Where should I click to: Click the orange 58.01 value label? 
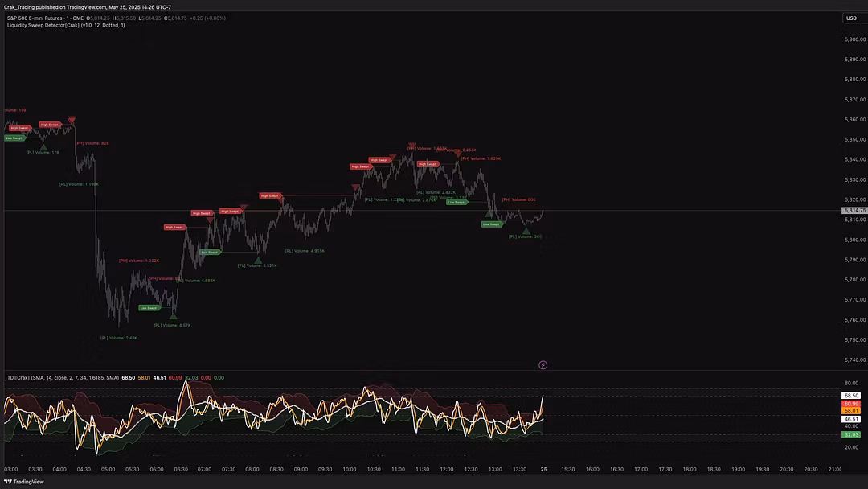coord(851,411)
